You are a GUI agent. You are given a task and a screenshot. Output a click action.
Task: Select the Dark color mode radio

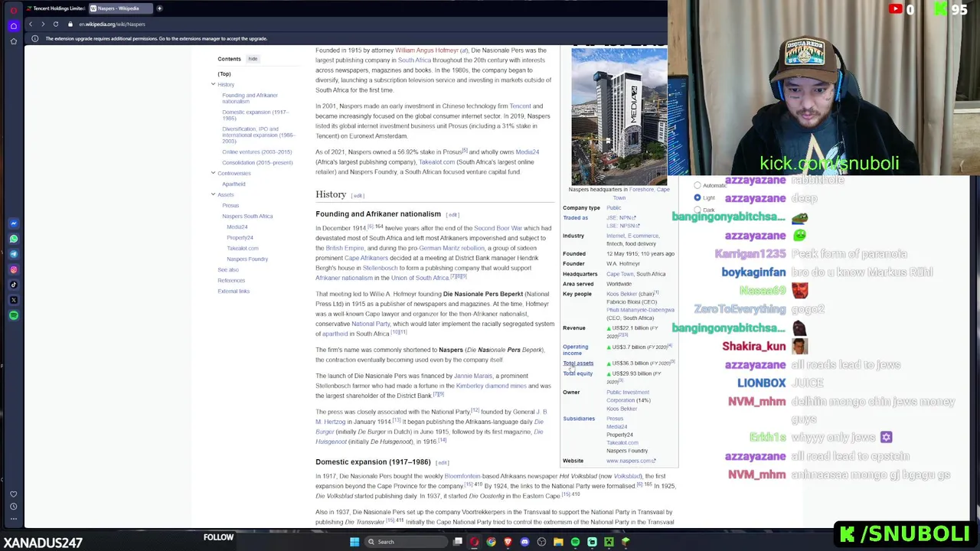tap(697, 210)
